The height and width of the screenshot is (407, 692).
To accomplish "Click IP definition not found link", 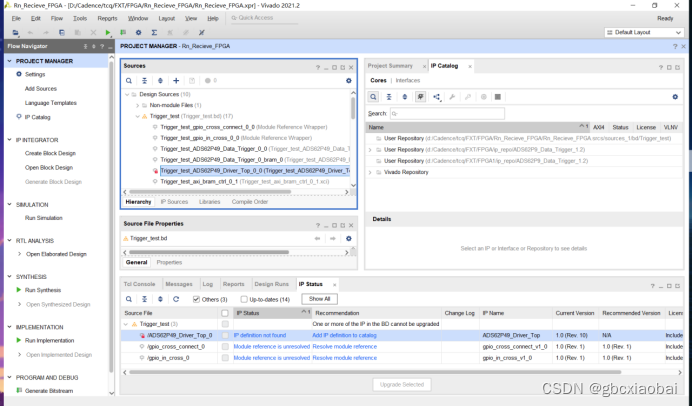I will (x=260, y=335).
